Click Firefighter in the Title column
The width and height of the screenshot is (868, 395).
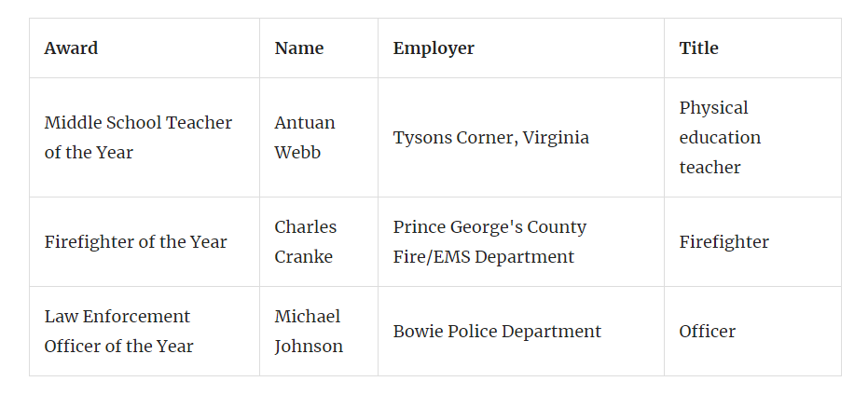(723, 242)
